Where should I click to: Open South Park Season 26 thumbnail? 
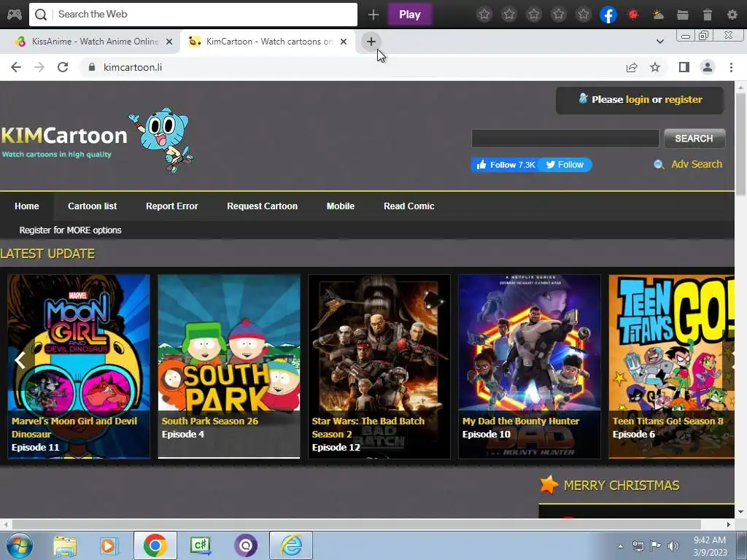[x=229, y=366]
